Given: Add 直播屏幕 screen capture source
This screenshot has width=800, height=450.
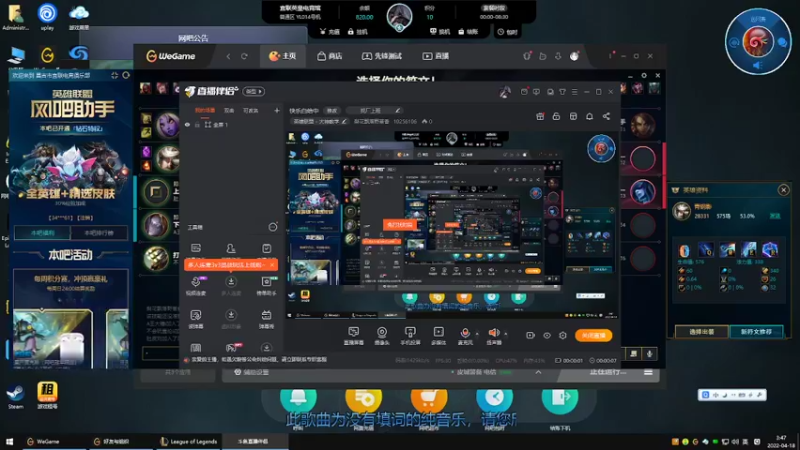Looking at the screenshot, I should pos(353,336).
